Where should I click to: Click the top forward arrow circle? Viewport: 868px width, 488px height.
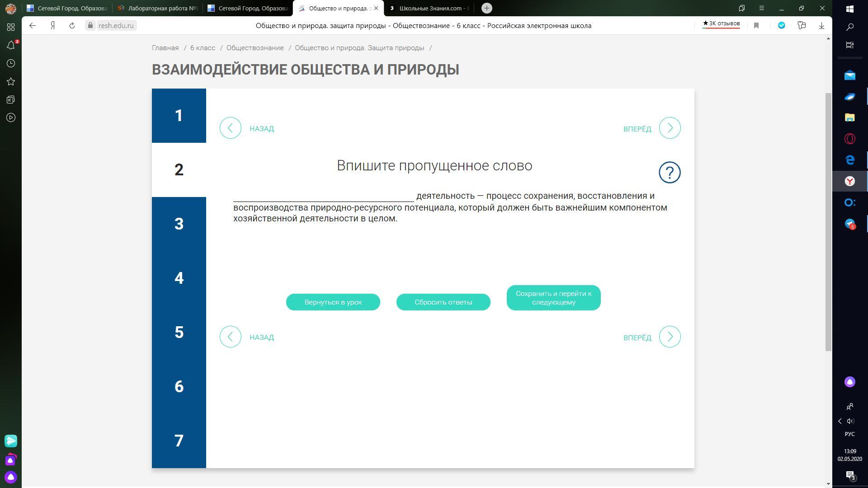coord(670,128)
